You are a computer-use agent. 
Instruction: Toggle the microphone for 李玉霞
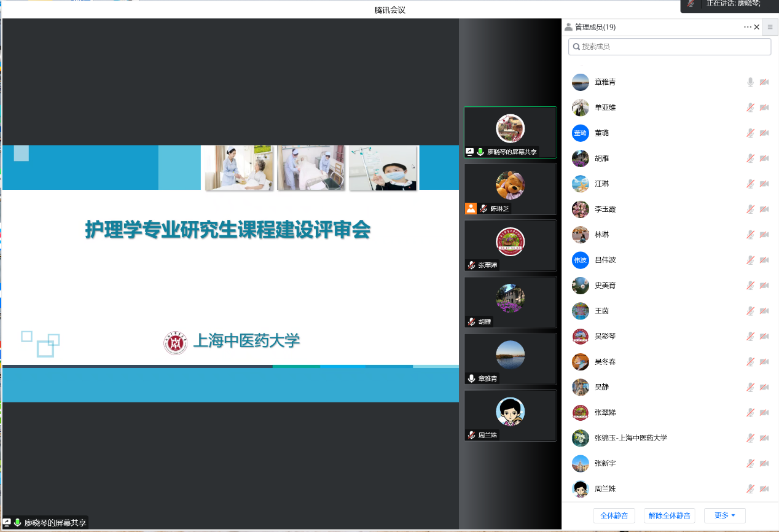coord(750,209)
